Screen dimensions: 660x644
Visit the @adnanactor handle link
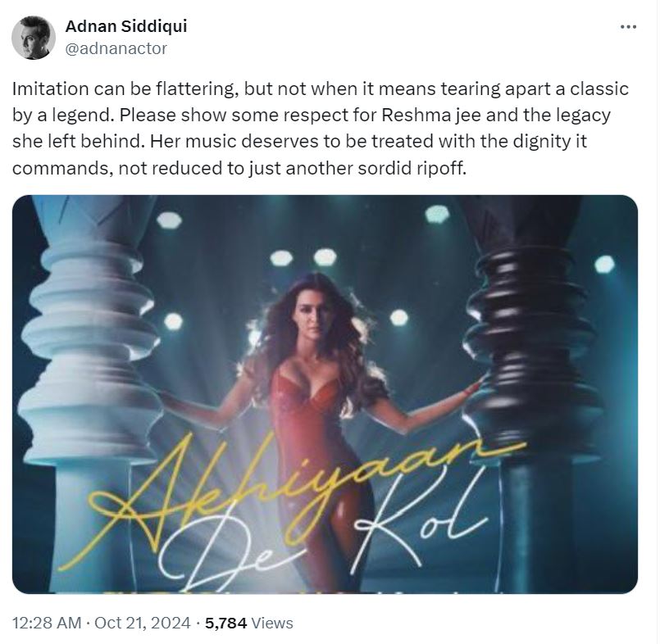point(116,48)
